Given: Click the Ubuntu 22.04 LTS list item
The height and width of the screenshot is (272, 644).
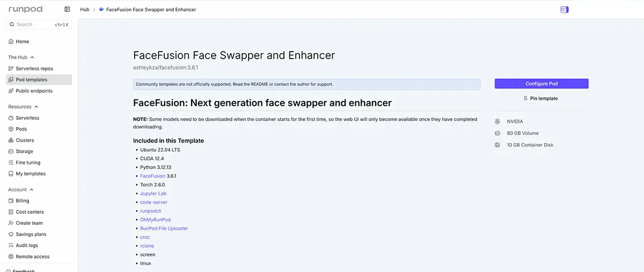Looking at the screenshot, I should click(160, 150).
